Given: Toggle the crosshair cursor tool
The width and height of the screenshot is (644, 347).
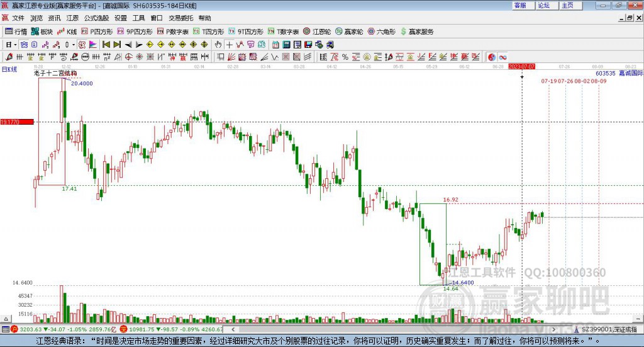Looking at the screenshot, I should pyautogui.click(x=229, y=45).
